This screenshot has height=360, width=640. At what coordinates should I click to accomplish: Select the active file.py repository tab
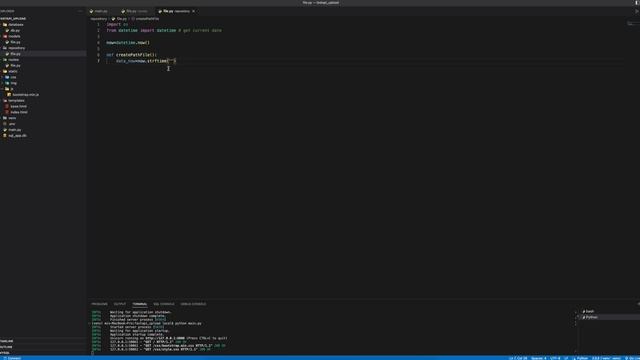[x=176, y=11]
